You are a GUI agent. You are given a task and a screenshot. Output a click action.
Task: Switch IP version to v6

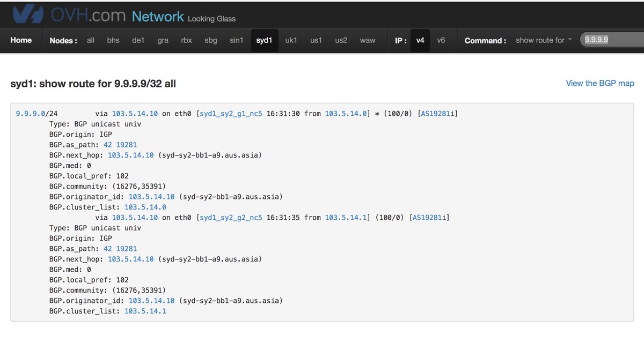(441, 40)
